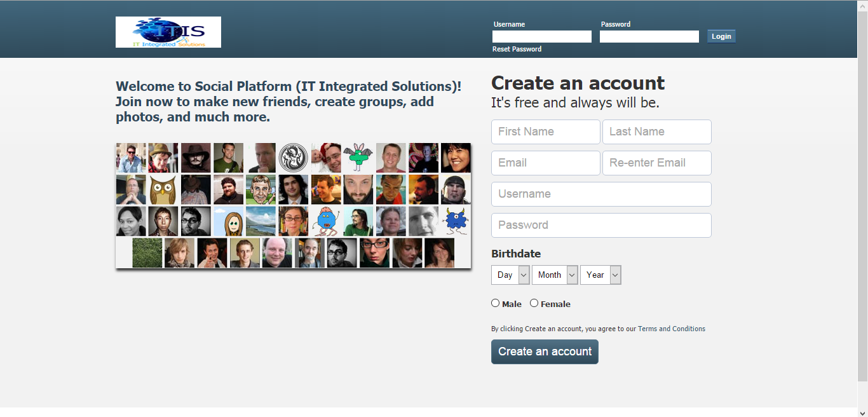
Task: Open the Reset Password link
Action: 517,49
